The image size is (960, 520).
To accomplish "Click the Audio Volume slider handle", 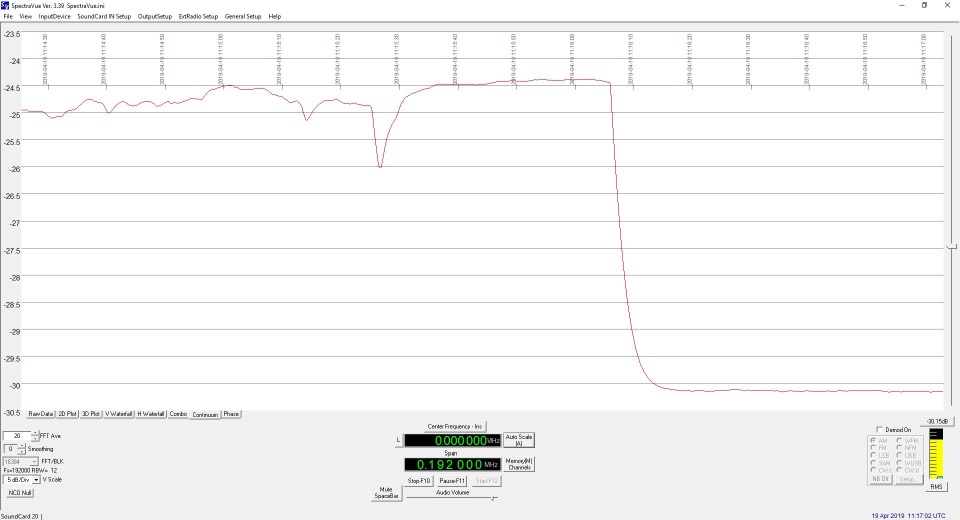I will tap(493, 498).
